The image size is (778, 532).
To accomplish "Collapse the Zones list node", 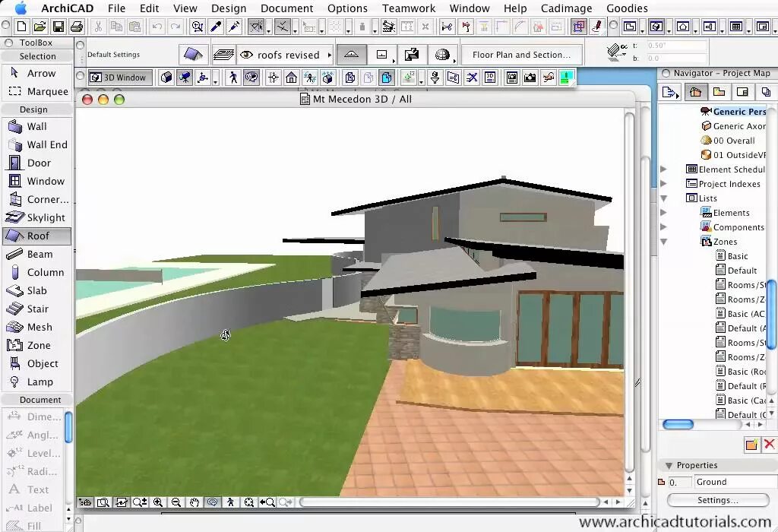I will coord(663,242).
